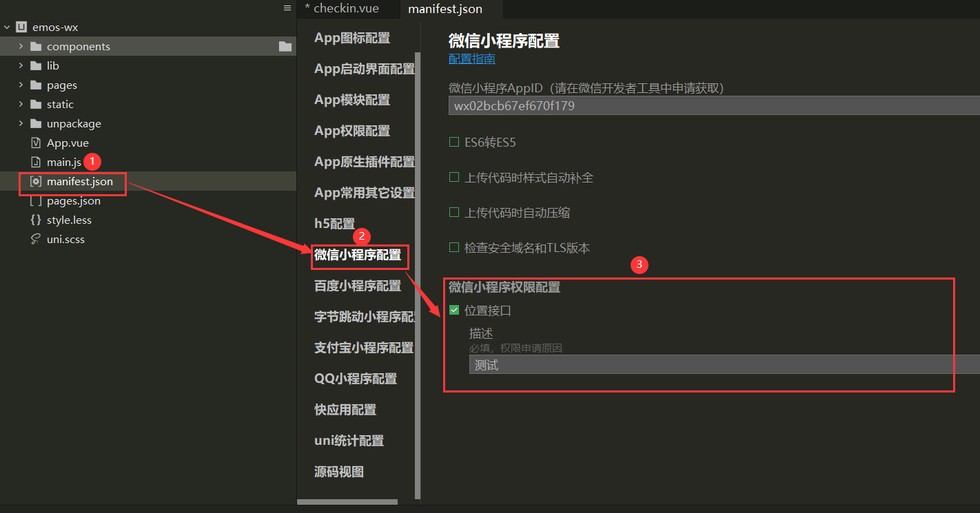The width and height of the screenshot is (980, 513).
Task: Click the 微信小程序权限配置 heading
Action: click(x=504, y=287)
